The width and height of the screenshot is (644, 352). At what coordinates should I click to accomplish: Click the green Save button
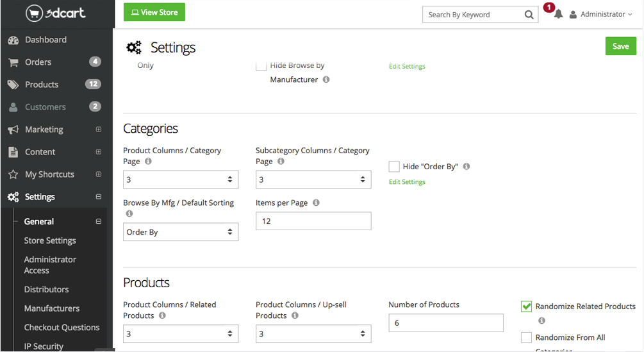click(620, 46)
